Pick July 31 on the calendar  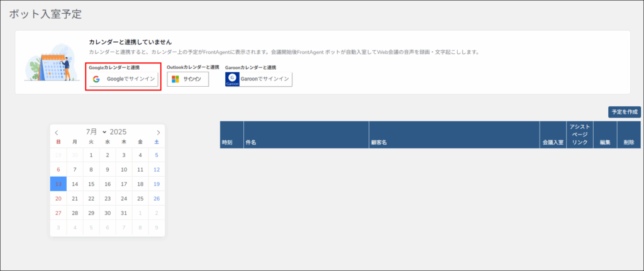click(124, 214)
